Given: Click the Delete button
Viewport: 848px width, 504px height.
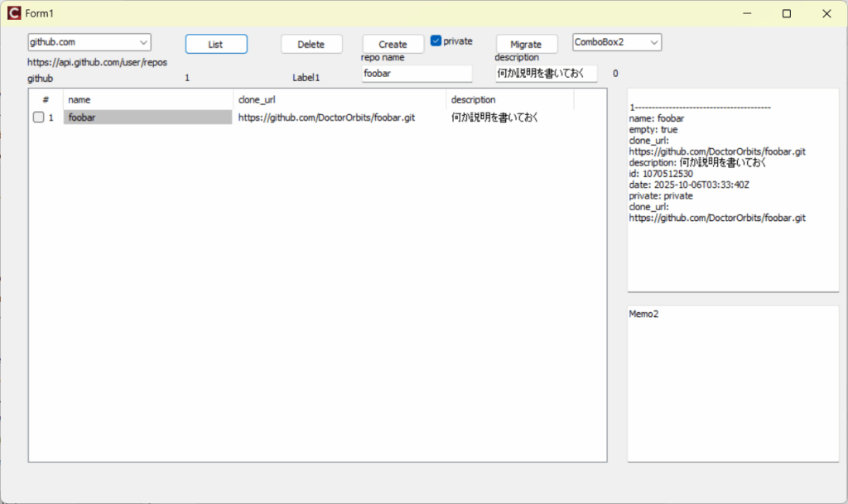Looking at the screenshot, I should tap(311, 45).
